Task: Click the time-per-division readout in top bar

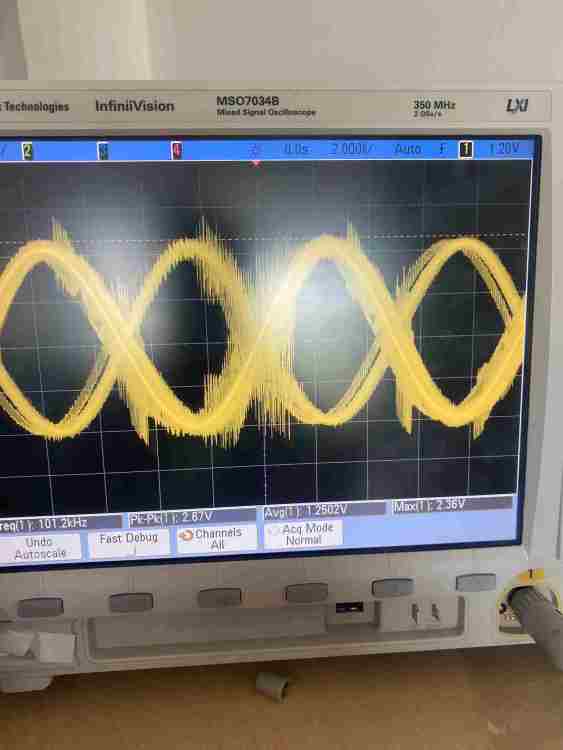Action: pyautogui.click(x=351, y=149)
